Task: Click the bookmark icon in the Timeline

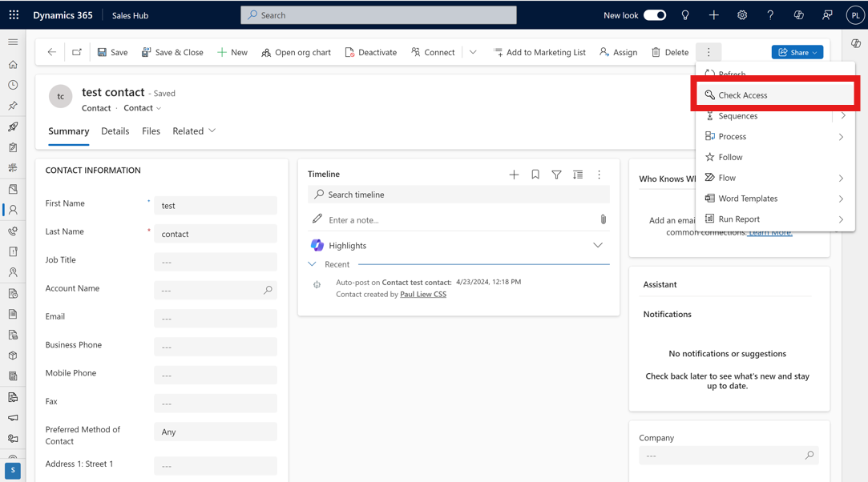Action: point(535,174)
